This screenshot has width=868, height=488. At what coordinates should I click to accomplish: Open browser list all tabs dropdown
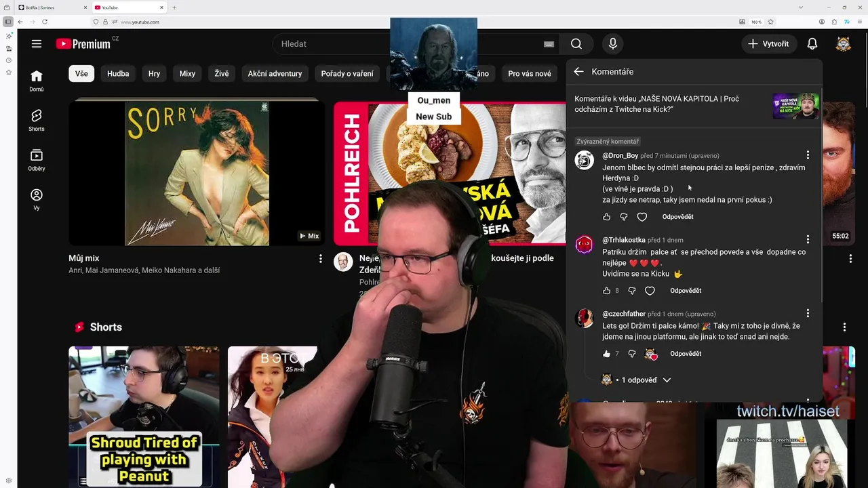click(801, 7)
